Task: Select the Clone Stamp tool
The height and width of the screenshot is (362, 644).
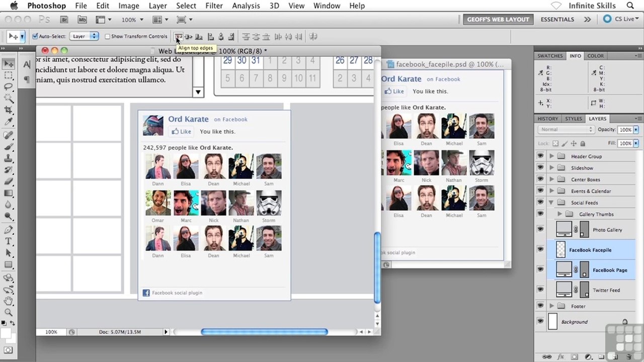Action: click(x=9, y=158)
